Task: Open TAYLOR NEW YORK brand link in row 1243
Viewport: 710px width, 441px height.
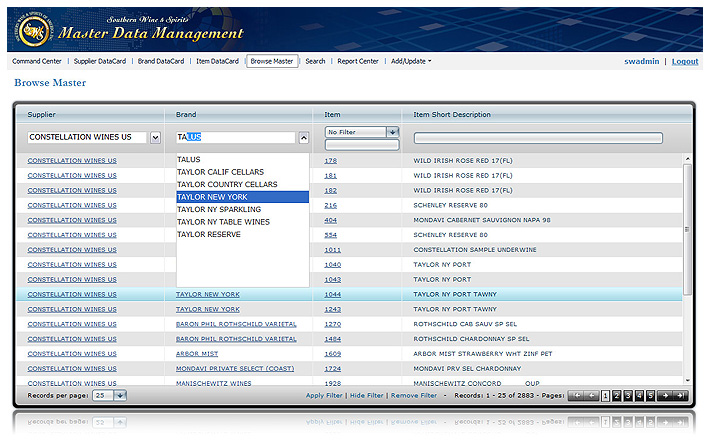Action: pos(208,310)
